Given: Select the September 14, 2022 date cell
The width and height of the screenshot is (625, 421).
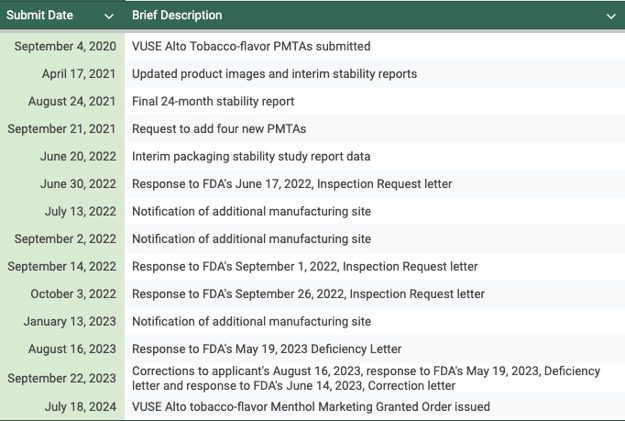Looking at the screenshot, I should [62, 266].
